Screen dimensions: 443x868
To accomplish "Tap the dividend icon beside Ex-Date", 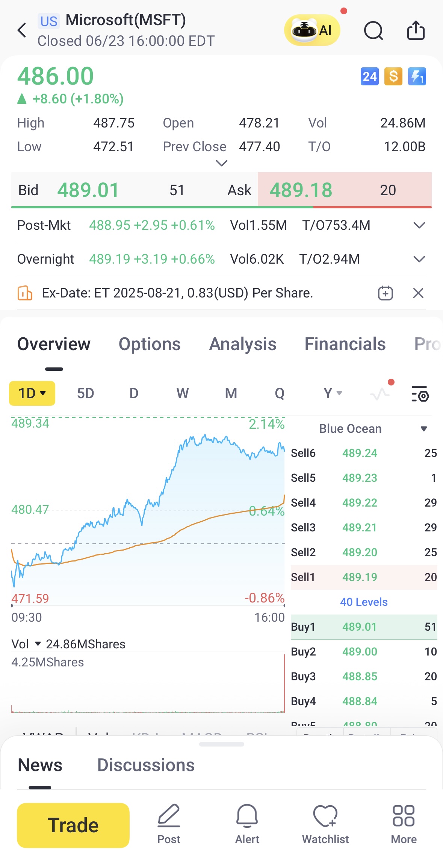I will click(25, 293).
